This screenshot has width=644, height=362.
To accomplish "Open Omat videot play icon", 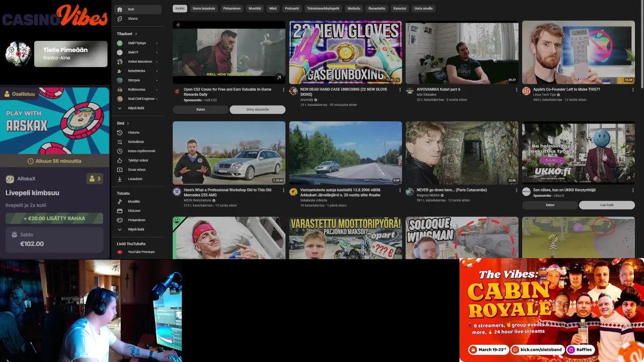I will pos(120,169).
